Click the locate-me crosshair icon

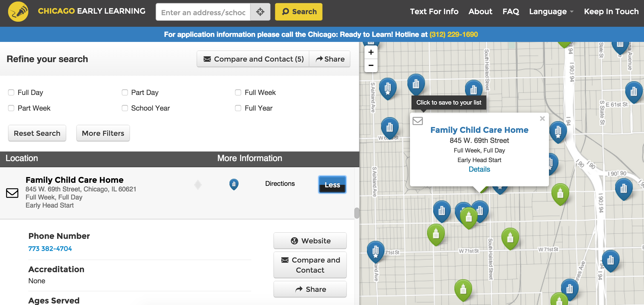pos(260,12)
